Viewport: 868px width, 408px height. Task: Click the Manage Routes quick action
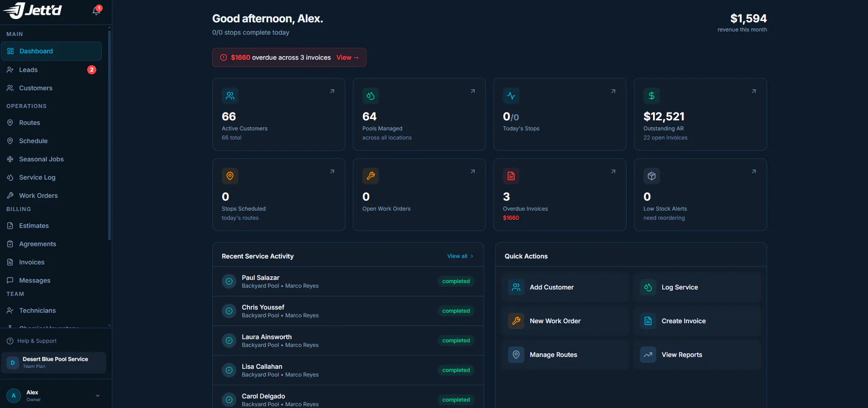(x=565, y=355)
